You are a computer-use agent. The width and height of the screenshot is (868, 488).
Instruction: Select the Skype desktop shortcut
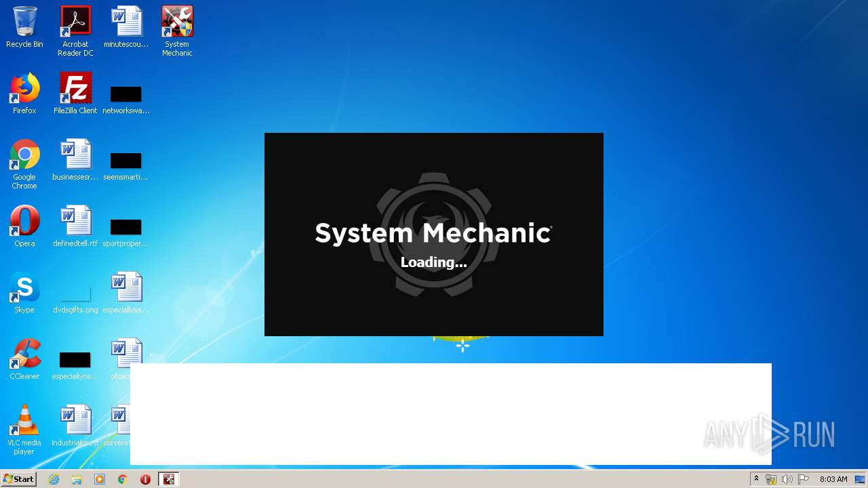24,293
